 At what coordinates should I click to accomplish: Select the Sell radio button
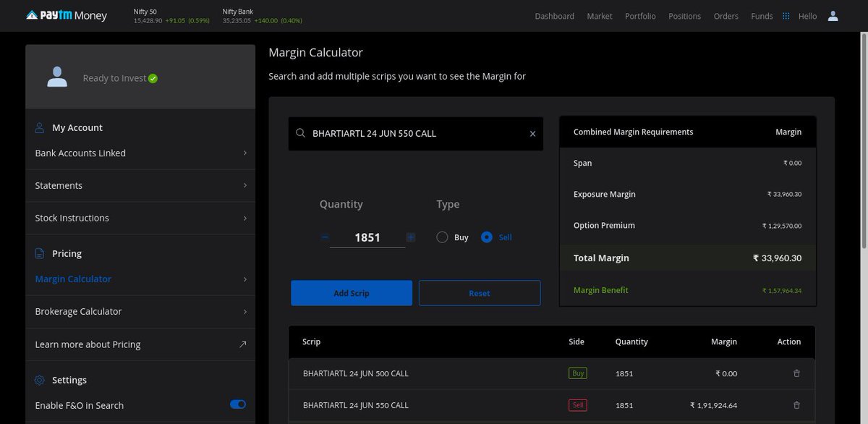(487, 237)
